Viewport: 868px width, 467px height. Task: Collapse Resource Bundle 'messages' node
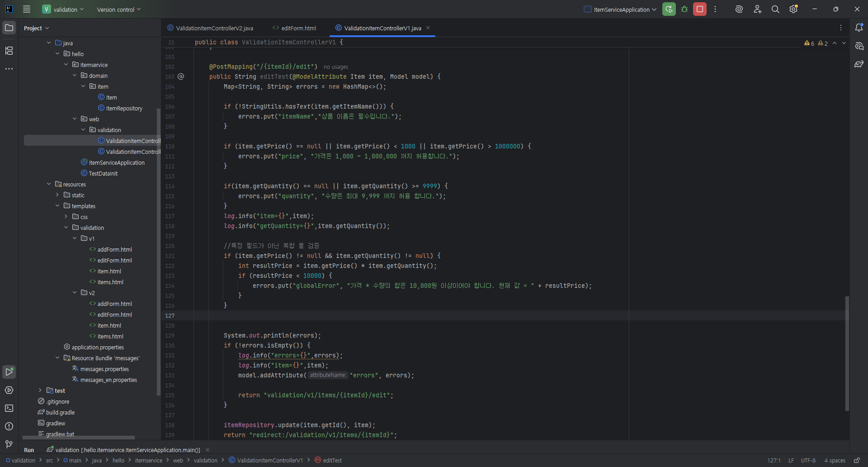tap(57, 358)
